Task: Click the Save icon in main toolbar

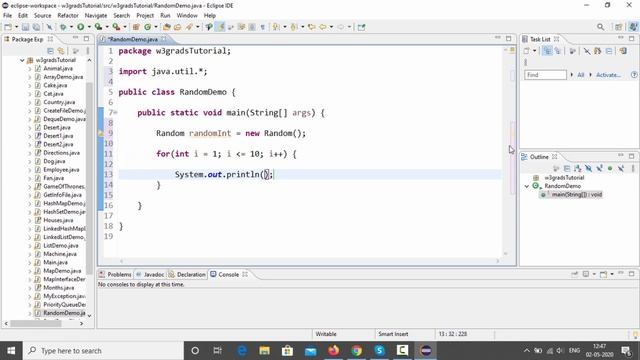Action: pos(25,27)
